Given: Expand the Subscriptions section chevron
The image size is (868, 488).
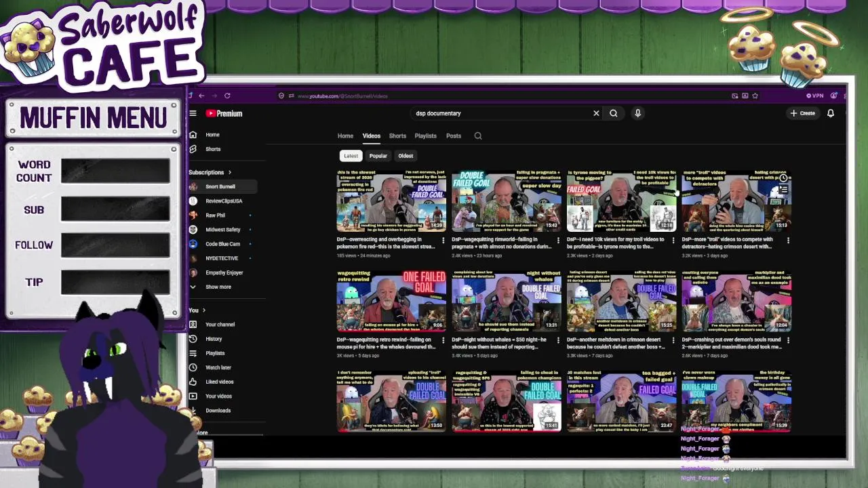Looking at the screenshot, I should [229, 172].
